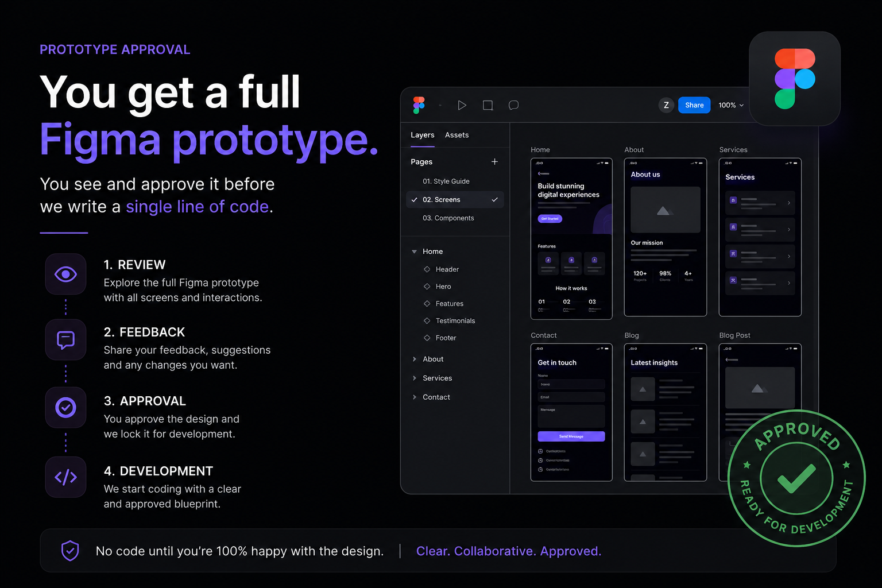
Task: Click the "98%" stat in the About frame
Action: pyautogui.click(x=666, y=273)
